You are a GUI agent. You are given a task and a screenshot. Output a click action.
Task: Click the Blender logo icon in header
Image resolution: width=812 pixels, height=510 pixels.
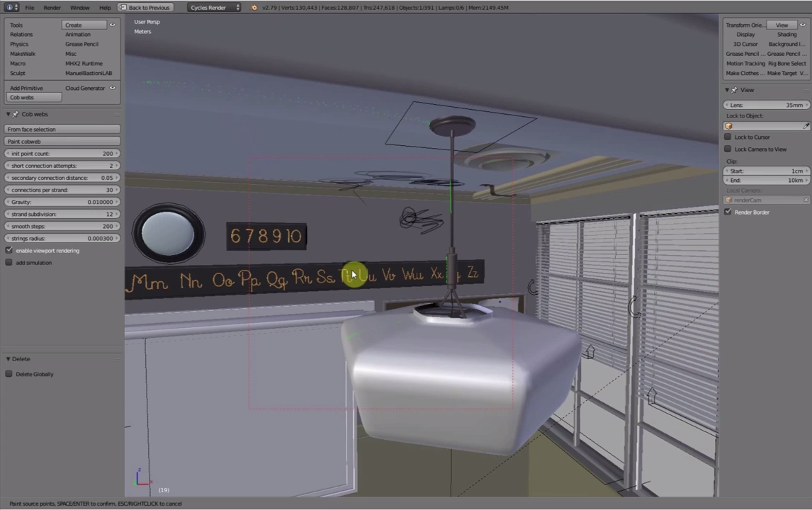[254, 8]
